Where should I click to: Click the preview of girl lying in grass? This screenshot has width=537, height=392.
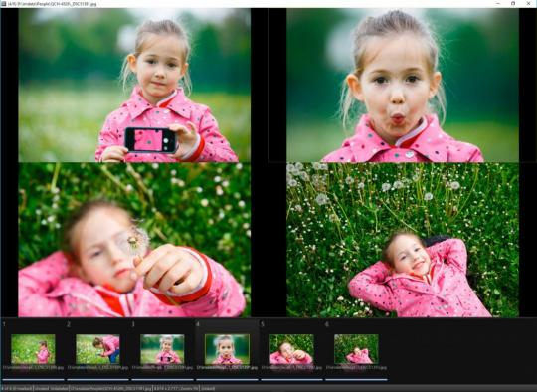(403, 240)
